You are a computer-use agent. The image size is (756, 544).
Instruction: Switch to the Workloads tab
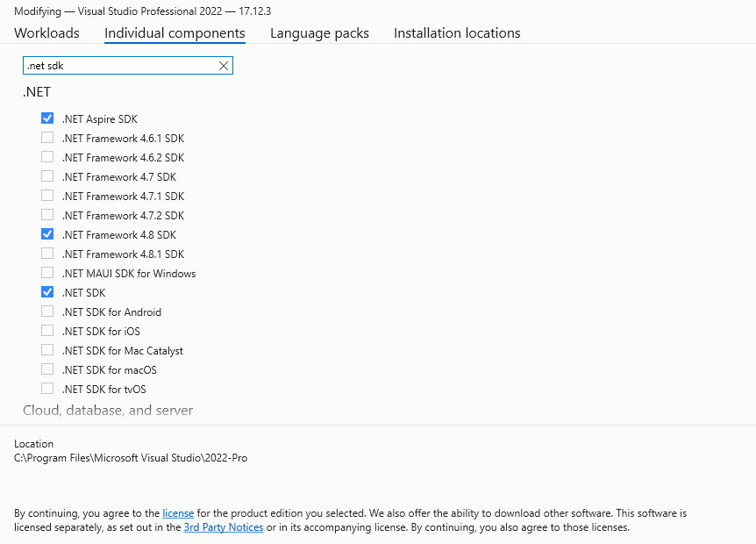tap(46, 33)
